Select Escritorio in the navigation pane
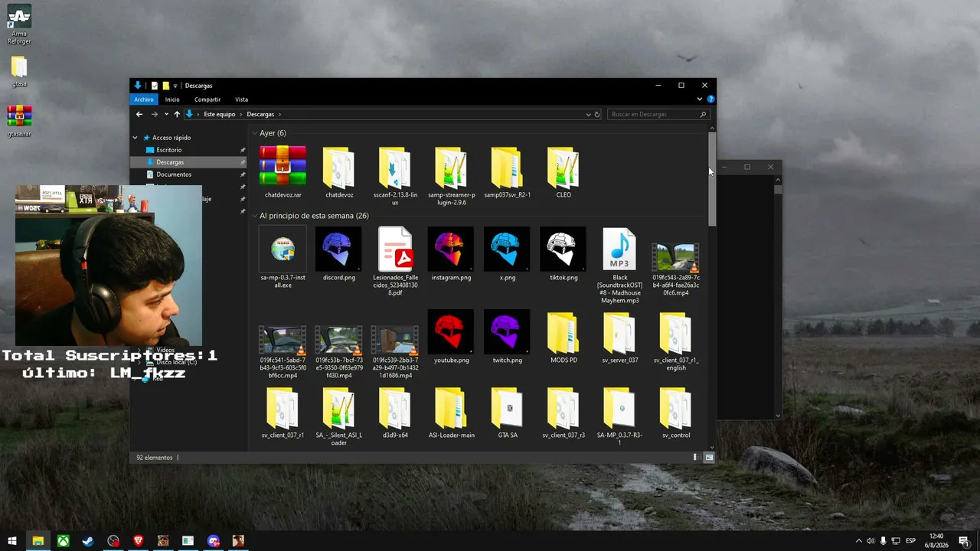The width and height of the screenshot is (980, 551). point(168,150)
